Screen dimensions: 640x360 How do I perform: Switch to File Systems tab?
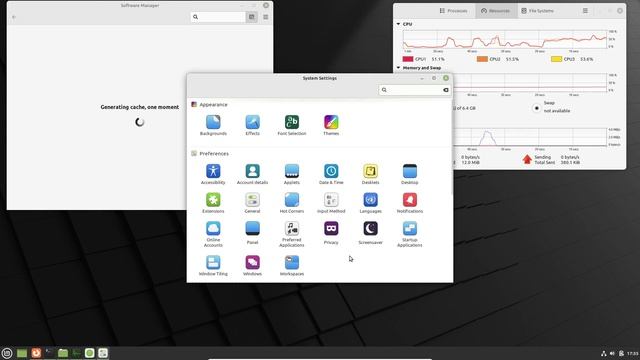(537, 11)
